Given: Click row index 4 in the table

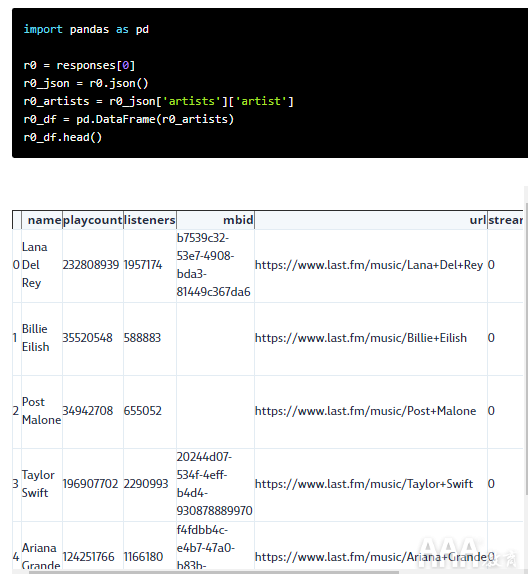Looking at the screenshot, I should pos(16,557).
